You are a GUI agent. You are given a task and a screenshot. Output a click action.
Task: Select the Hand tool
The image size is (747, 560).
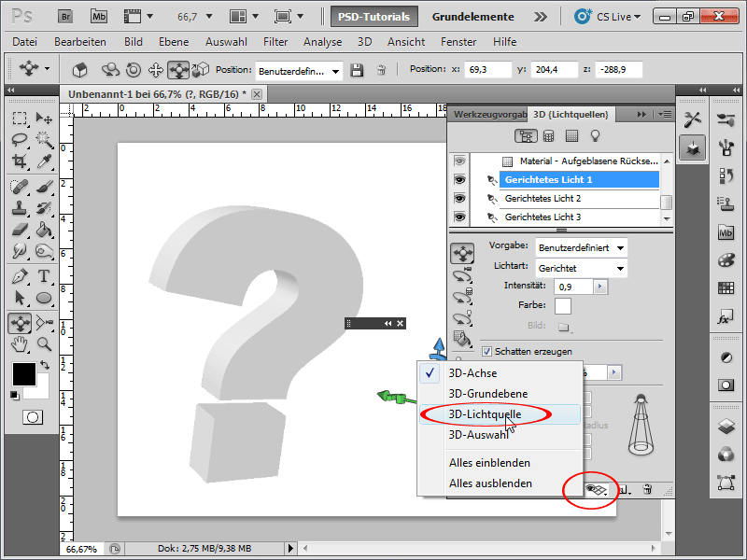20,343
